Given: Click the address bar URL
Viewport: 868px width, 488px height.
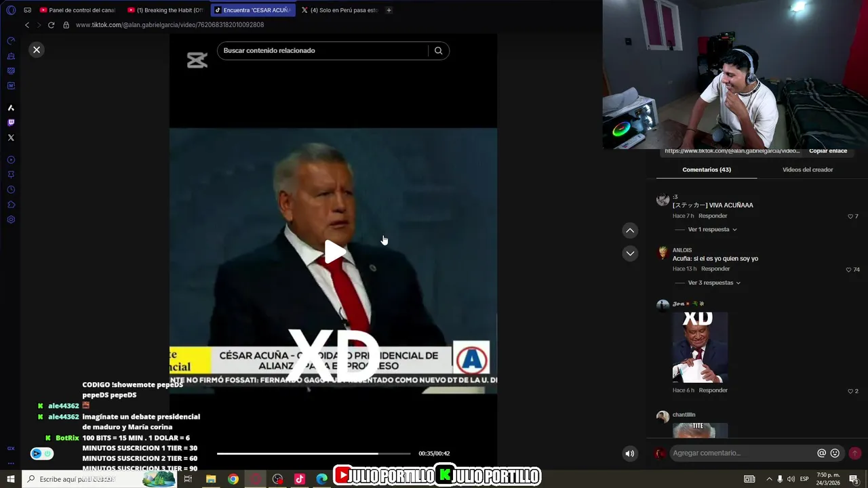Looking at the screenshot, I should tap(170, 25).
